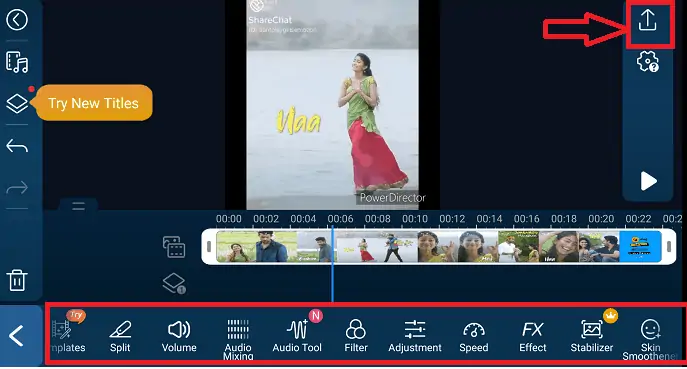Open the Speed tool
This screenshot has height=369, width=687.
pos(474,337)
